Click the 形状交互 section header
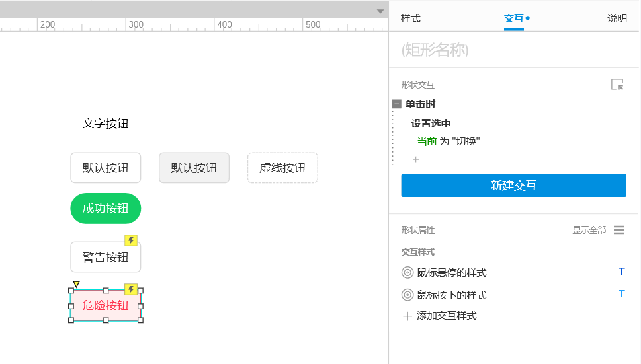Screen dimensions: 641x364 point(417,85)
